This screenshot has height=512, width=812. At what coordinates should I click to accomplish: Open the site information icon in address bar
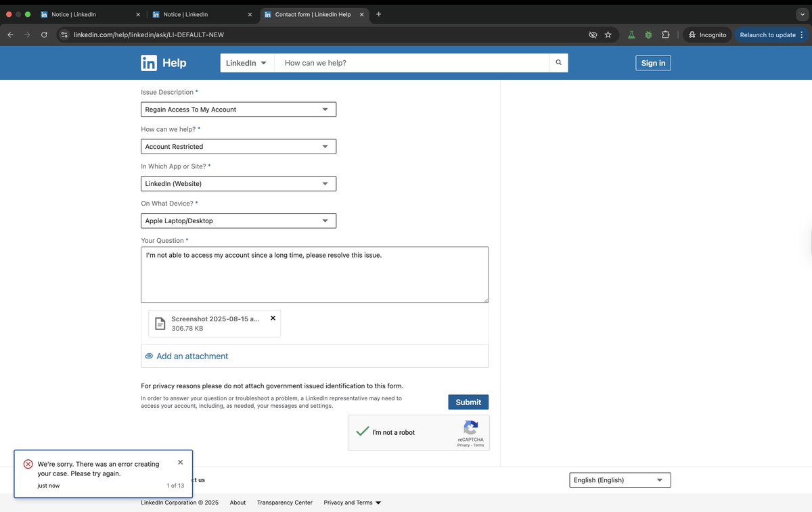point(64,34)
